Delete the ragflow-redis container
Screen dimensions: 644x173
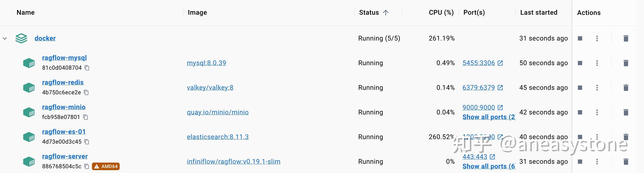pos(626,88)
